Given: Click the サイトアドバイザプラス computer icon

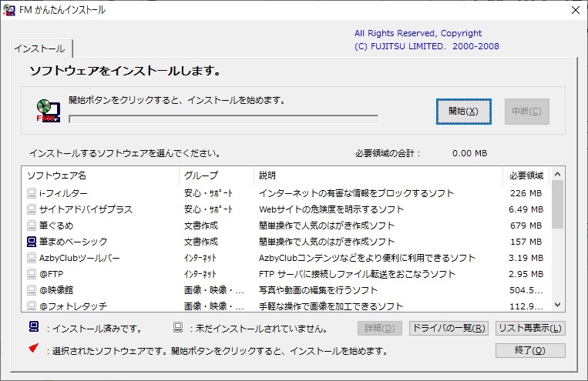Looking at the screenshot, I should point(32,209).
